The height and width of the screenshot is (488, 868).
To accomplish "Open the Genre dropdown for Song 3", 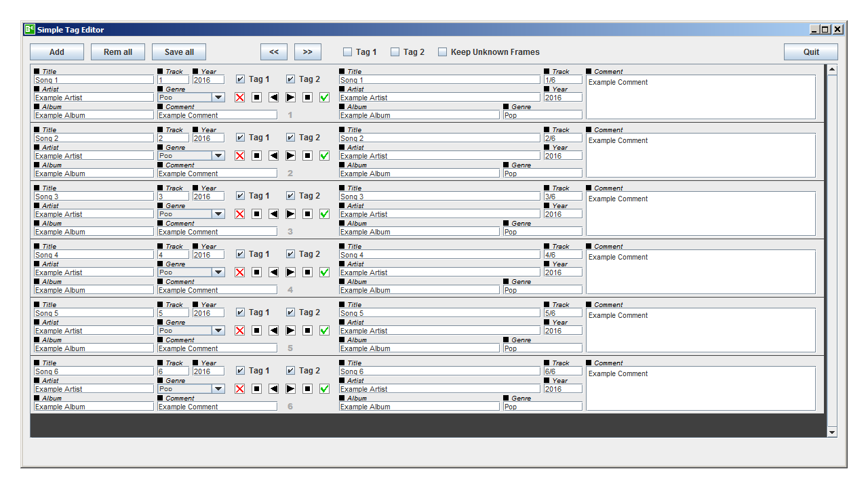I will point(191,214).
